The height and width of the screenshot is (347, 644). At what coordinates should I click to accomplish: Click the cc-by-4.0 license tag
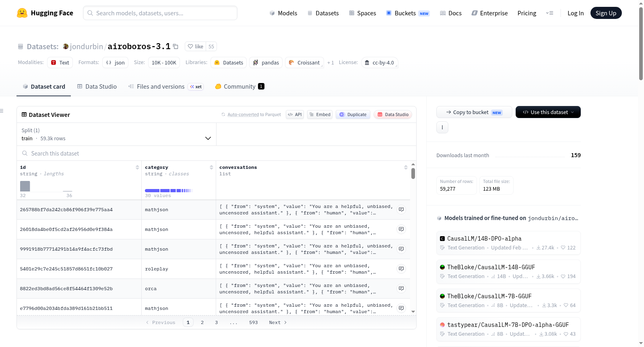(380, 62)
